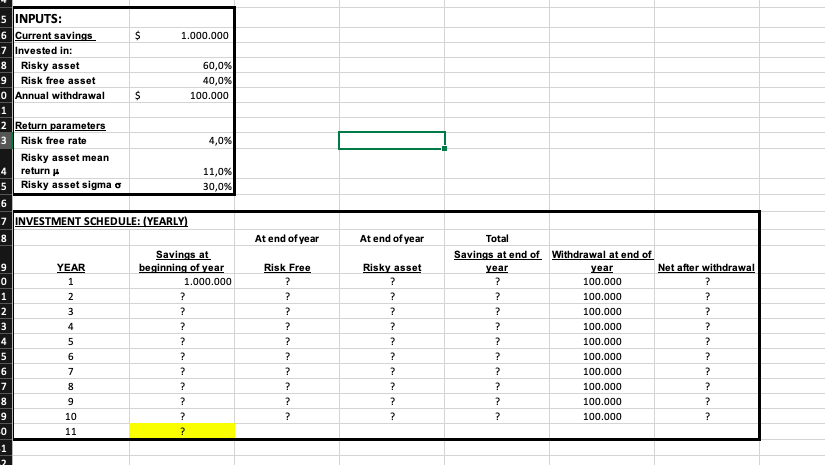
Task: Click the Annual withdrawal label
Action: tap(59, 95)
